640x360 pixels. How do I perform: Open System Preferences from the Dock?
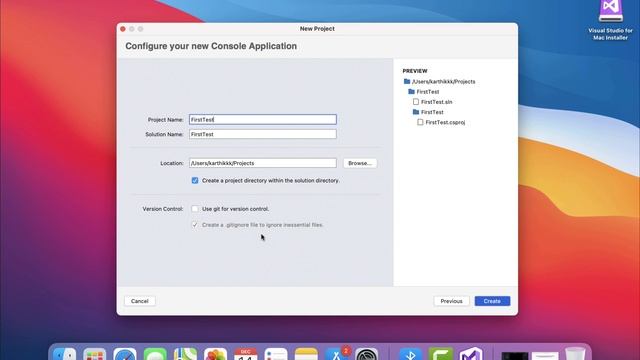tap(367, 354)
